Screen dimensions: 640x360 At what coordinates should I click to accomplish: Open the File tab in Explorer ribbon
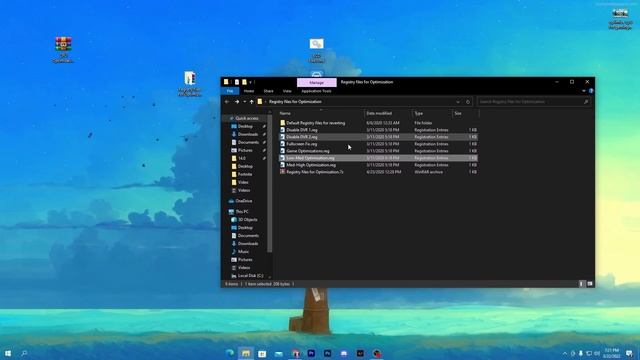(x=230, y=91)
